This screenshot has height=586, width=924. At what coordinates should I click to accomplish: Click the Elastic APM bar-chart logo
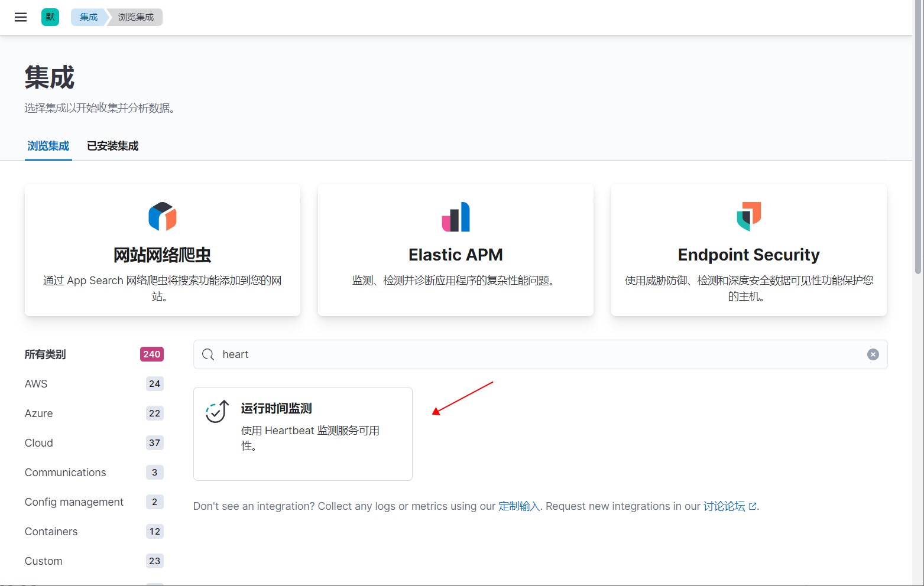tap(456, 217)
